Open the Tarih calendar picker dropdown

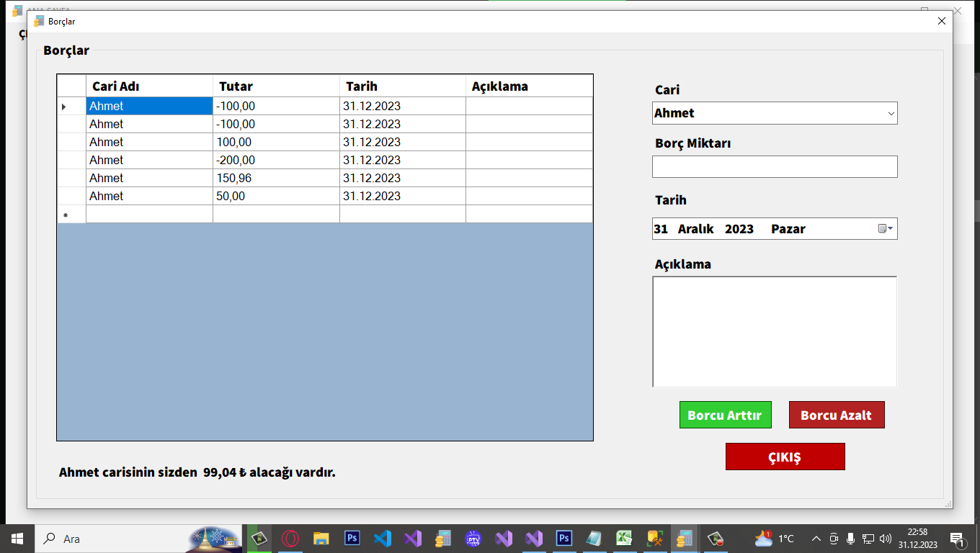(x=886, y=229)
